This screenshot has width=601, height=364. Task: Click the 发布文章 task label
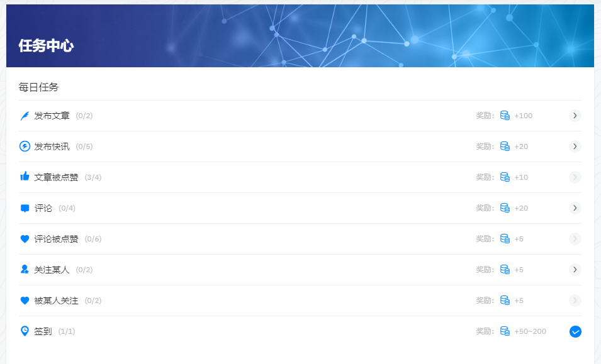click(x=52, y=116)
